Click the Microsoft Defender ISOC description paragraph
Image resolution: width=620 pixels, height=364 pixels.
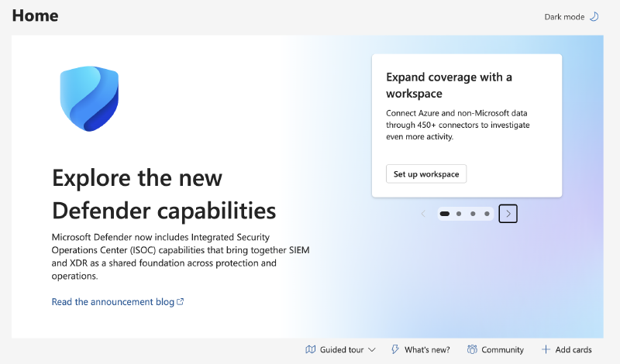click(181, 256)
